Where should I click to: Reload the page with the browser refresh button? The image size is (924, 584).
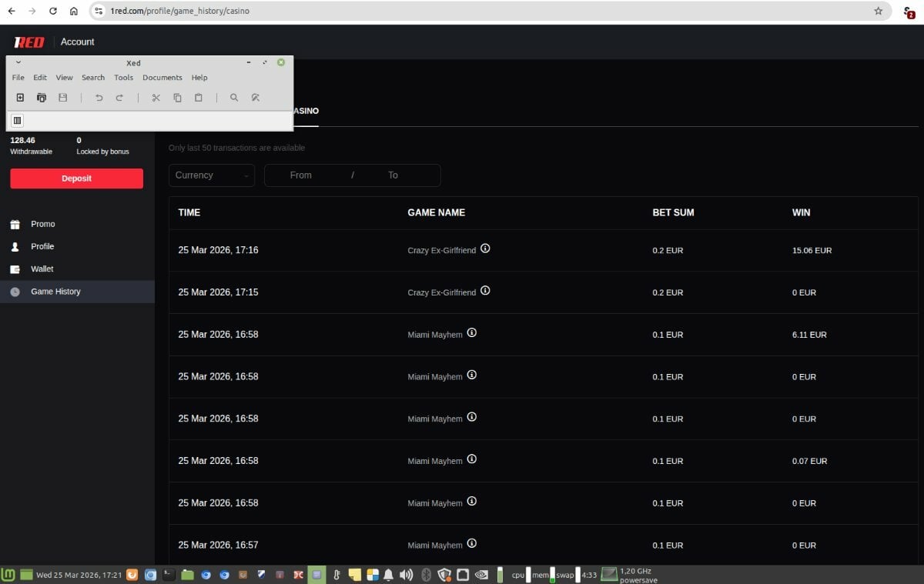53,12
